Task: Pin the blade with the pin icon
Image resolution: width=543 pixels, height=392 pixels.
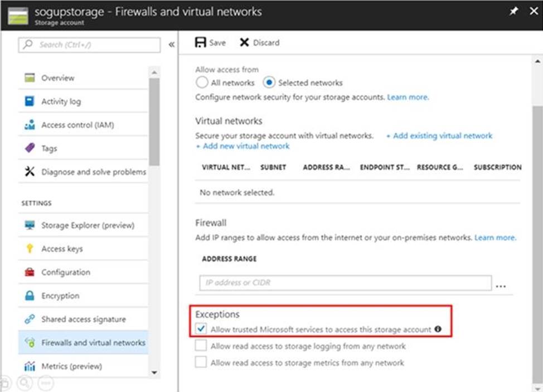Action: point(513,12)
